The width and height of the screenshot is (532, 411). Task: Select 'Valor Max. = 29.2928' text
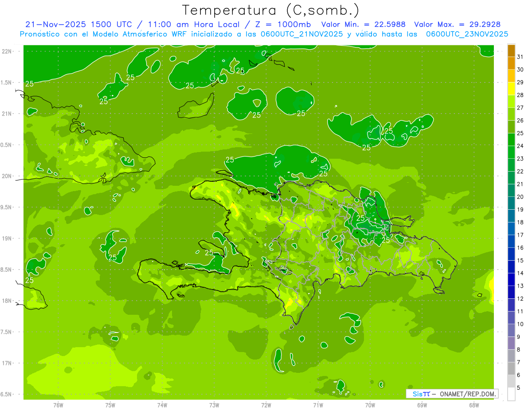457,24
